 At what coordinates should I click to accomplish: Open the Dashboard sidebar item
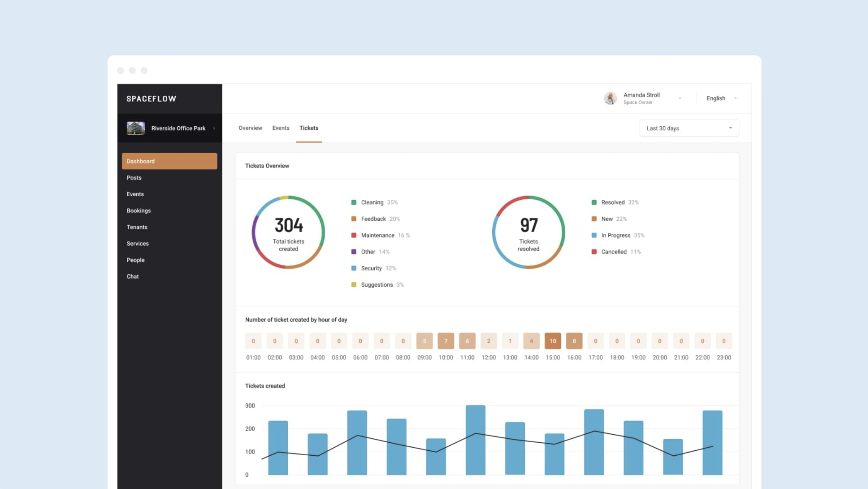coord(169,161)
